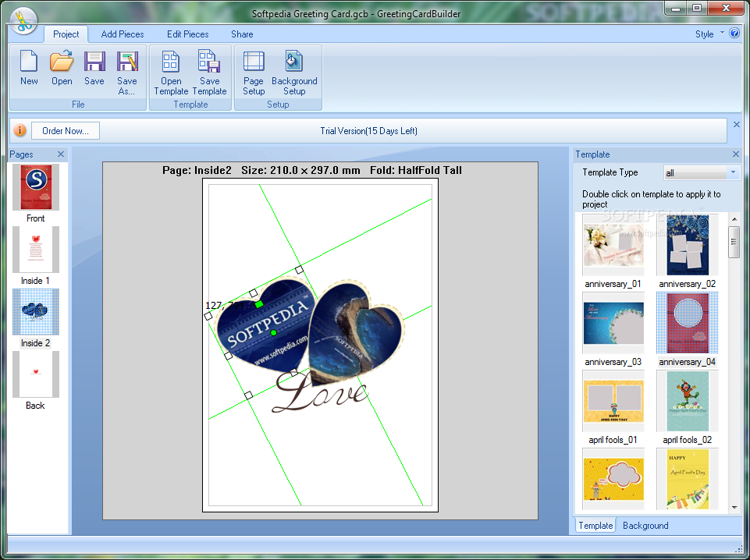
Task: Click the scissors application menu orb
Action: coord(23,20)
